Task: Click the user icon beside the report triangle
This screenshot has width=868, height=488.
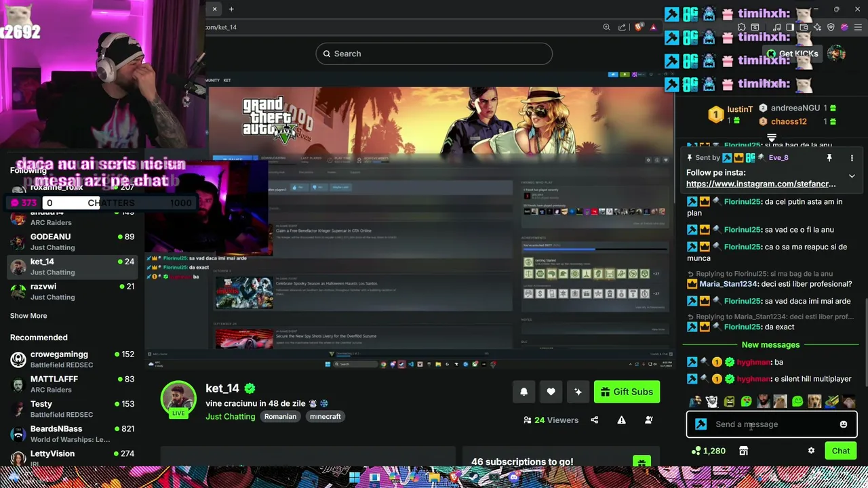Action: (x=648, y=420)
